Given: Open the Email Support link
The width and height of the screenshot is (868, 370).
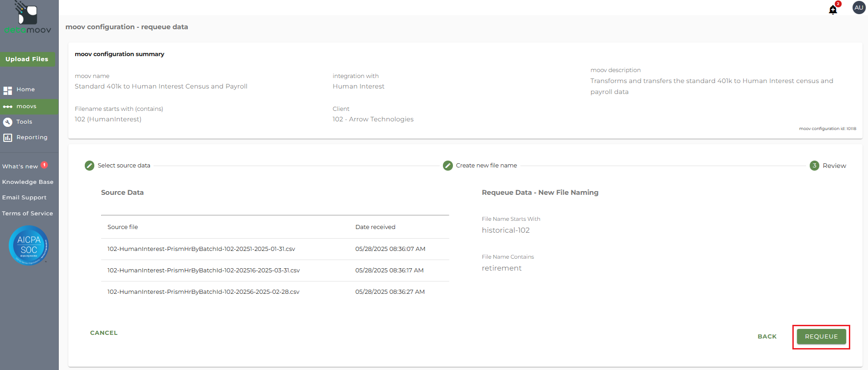Looking at the screenshot, I should (x=24, y=198).
